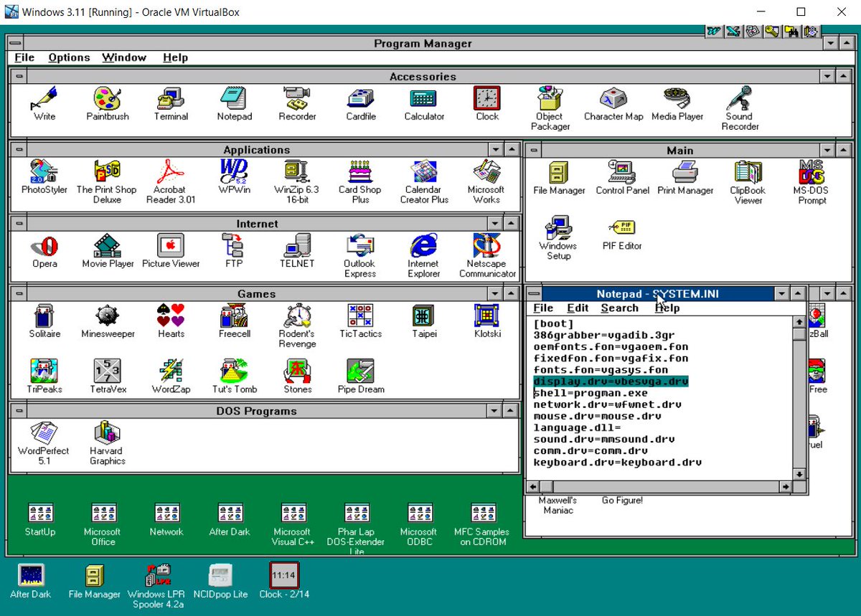Open Control Panel in Main group
This screenshot has height=616, width=861.
[x=622, y=178]
